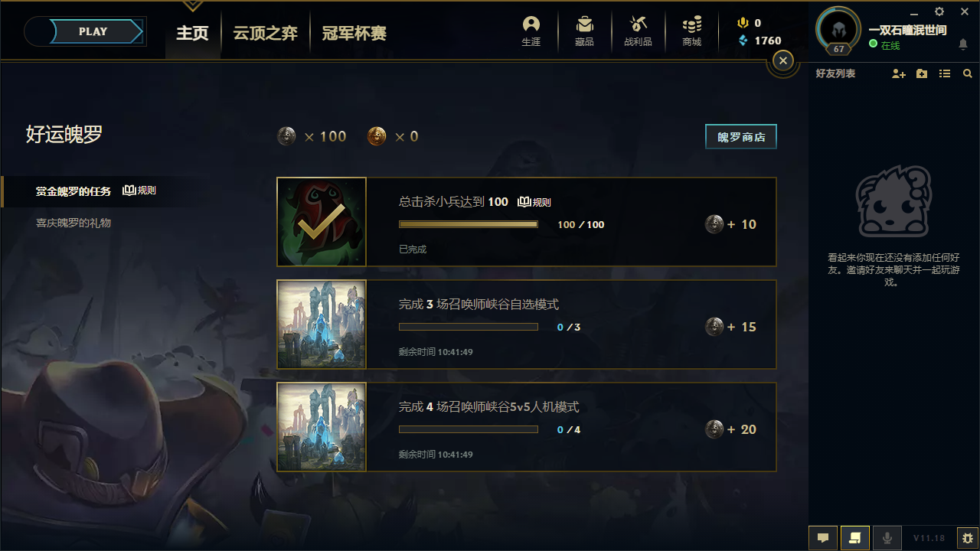980x551 pixels.
Task: Click the 魄罗商店 button
Action: pyautogui.click(x=741, y=137)
